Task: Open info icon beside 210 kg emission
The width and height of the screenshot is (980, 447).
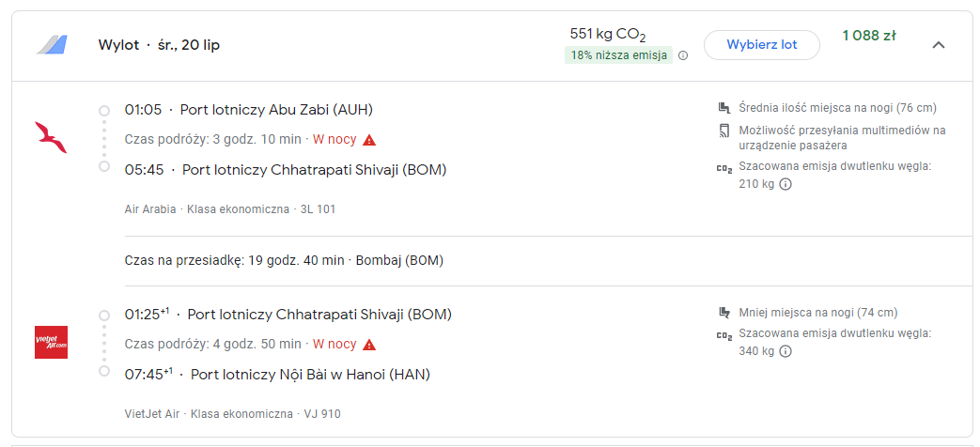Action: pos(786,184)
